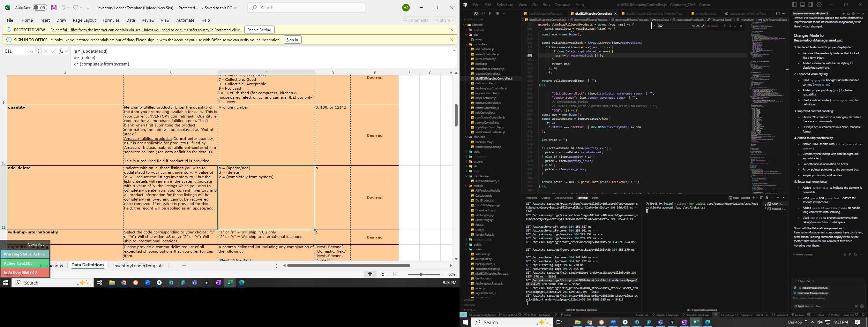Click next match arrow in find widget

730,26
